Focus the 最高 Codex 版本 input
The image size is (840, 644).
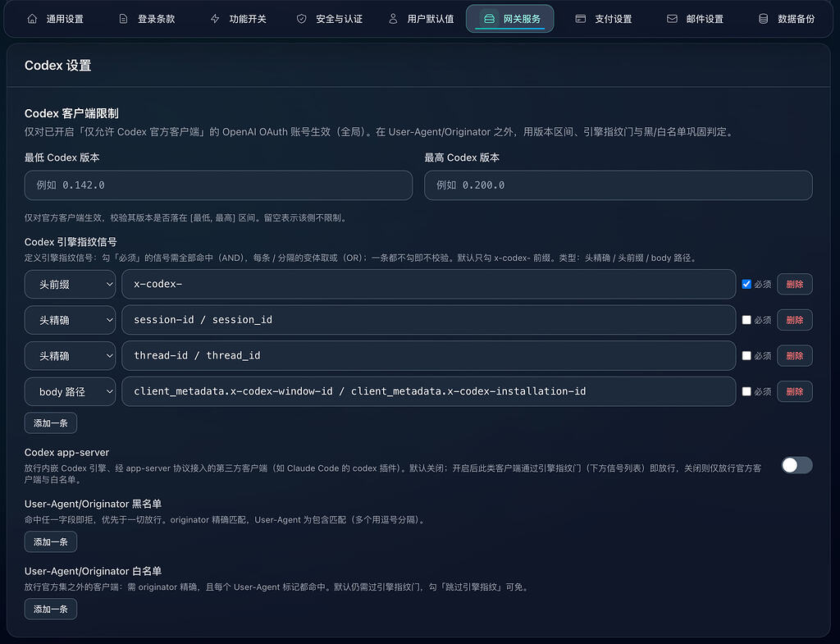619,185
